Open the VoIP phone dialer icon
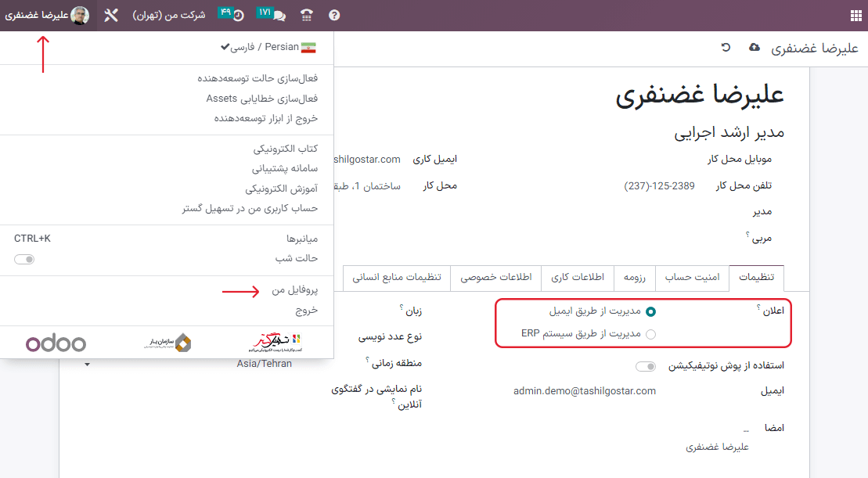Screen dimensions: 868x478 (x=305, y=14)
